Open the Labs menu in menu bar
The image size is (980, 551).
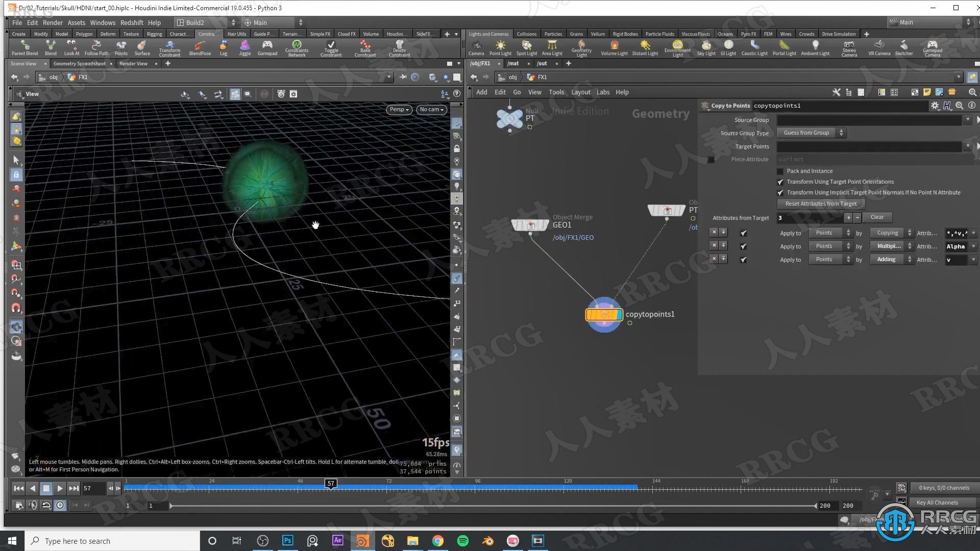[602, 91]
